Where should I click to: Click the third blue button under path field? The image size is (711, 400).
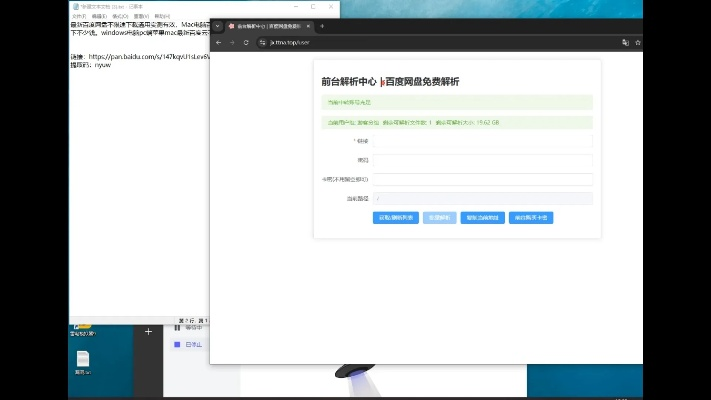(x=482, y=218)
